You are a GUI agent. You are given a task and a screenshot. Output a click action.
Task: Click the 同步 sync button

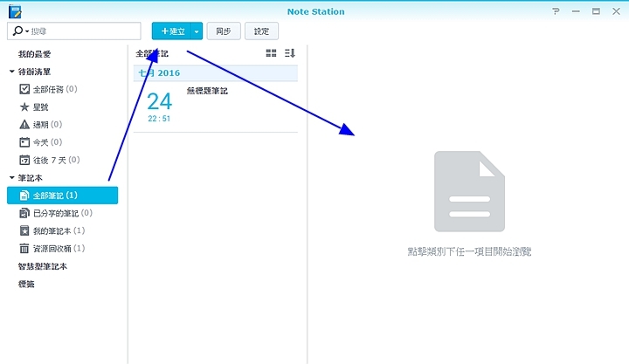(x=224, y=31)
